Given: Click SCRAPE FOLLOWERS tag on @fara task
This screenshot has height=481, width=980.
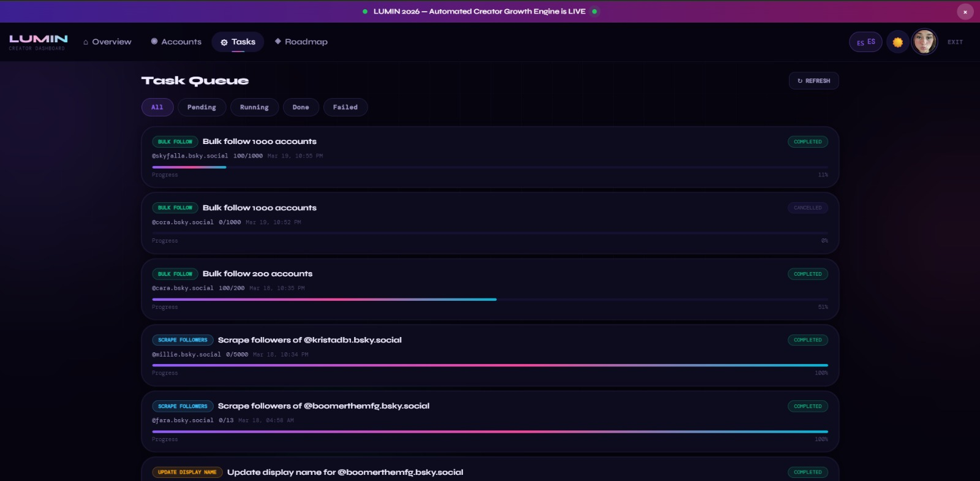Looking at the screenshot, I should coord(183,406).
